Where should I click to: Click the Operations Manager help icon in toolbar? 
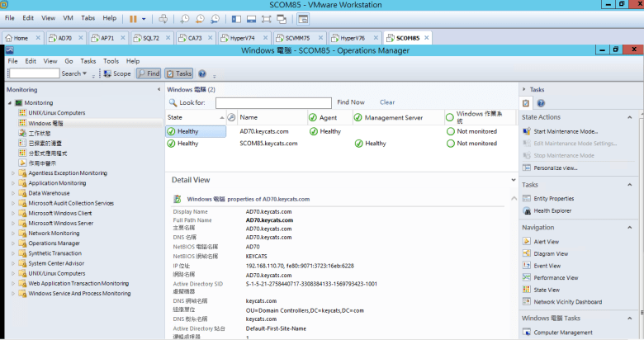202,73
